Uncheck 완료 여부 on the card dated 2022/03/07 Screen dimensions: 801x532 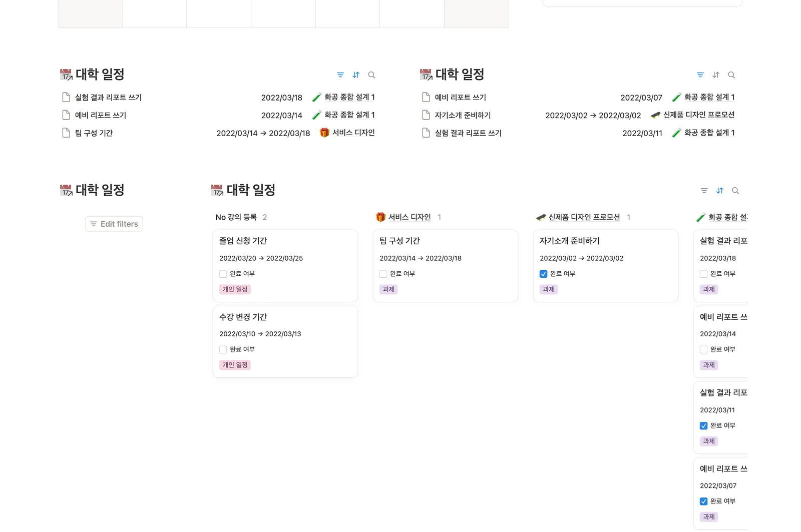[x=704, y=501]
